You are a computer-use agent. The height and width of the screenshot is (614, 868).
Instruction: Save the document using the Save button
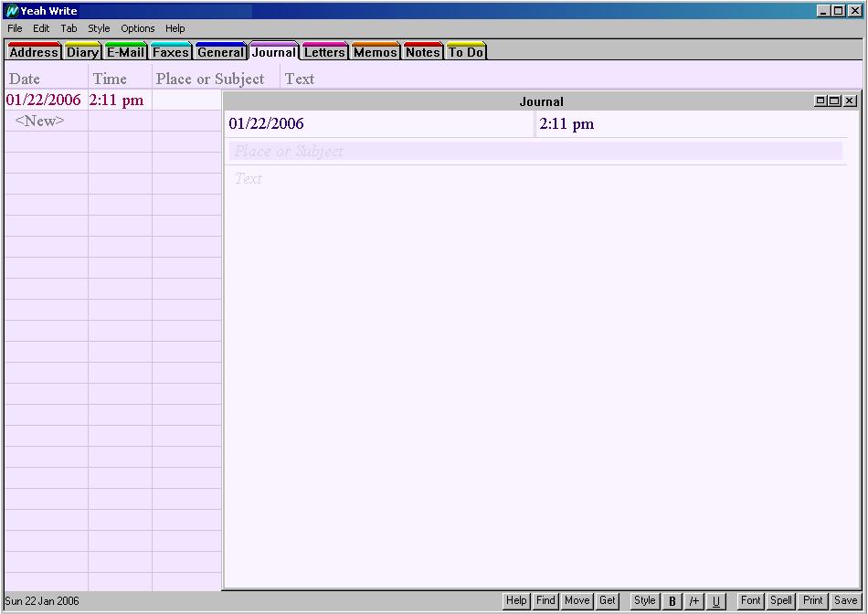(845, 600)
